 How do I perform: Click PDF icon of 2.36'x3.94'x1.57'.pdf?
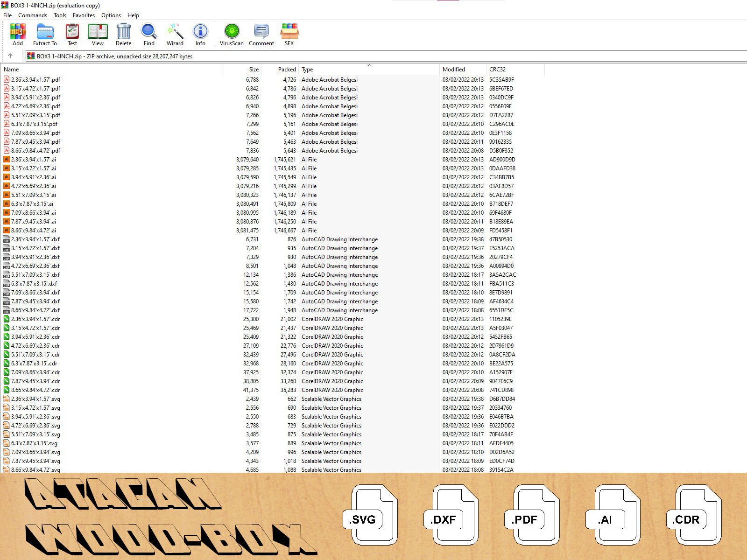[x=7, y=79]
